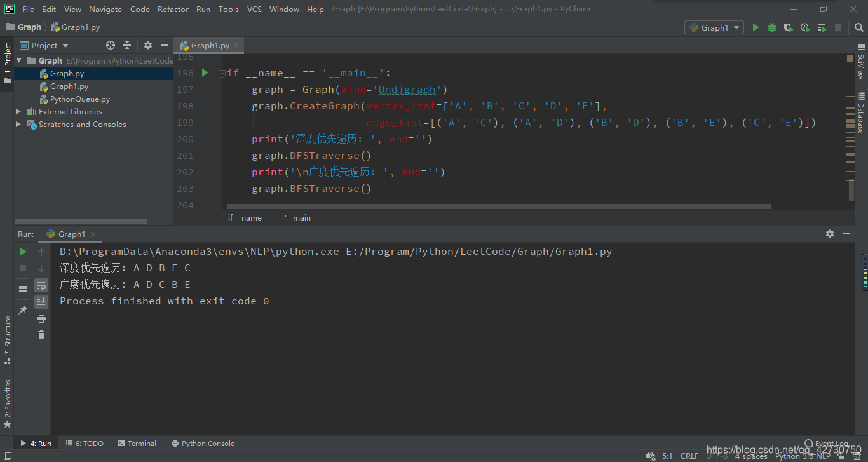Restore layout in the Run panel

[x=23, y=289]
